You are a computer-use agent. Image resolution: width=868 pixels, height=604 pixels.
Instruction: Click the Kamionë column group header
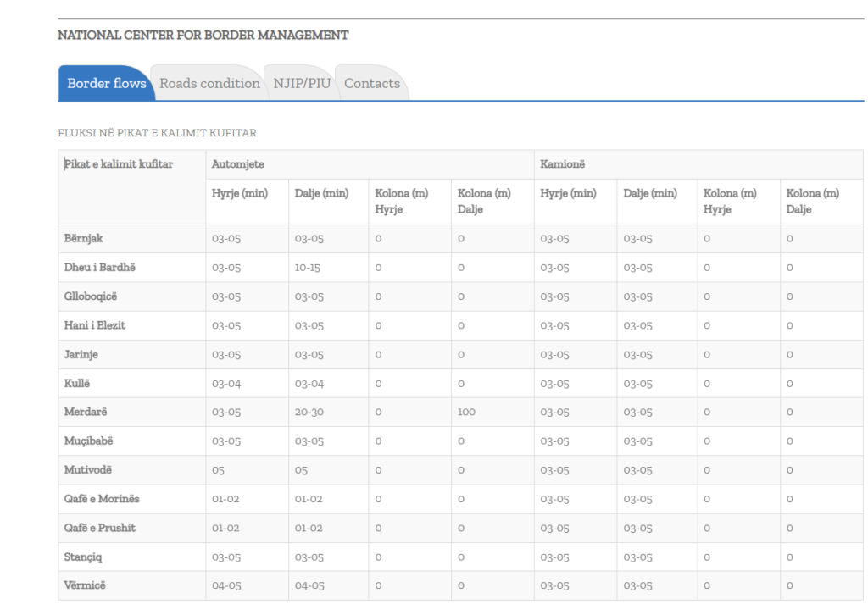tap(563, 163)
